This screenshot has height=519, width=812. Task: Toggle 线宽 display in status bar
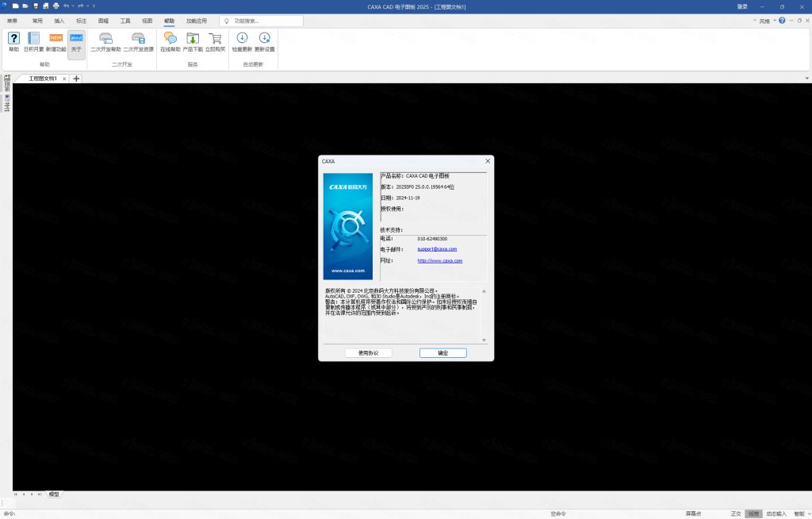(753, 513)
